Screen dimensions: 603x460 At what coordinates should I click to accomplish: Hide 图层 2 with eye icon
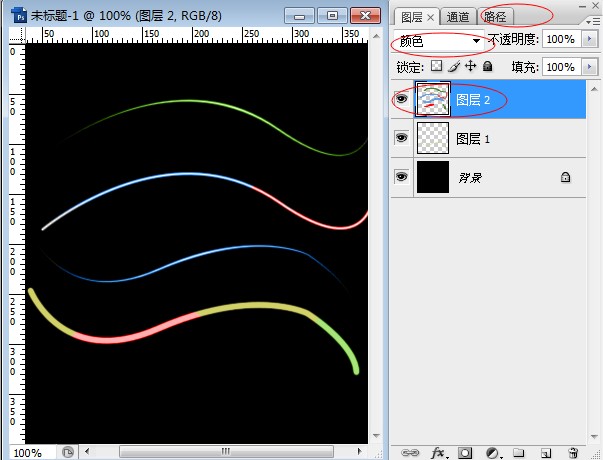point(401,99)
